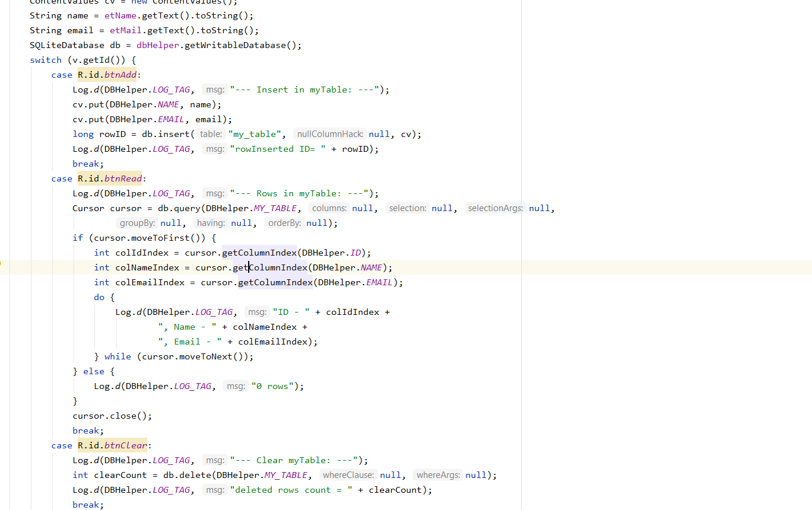Select the highlighted R.id.btnClear case label
This screenshot has height=510, width=812.
point(113,445)
